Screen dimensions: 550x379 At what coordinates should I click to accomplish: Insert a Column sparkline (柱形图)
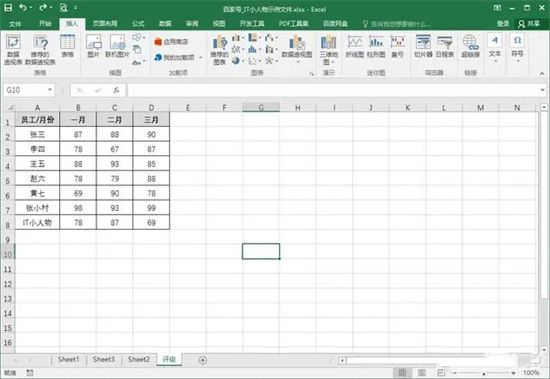[x=376, y=46]
